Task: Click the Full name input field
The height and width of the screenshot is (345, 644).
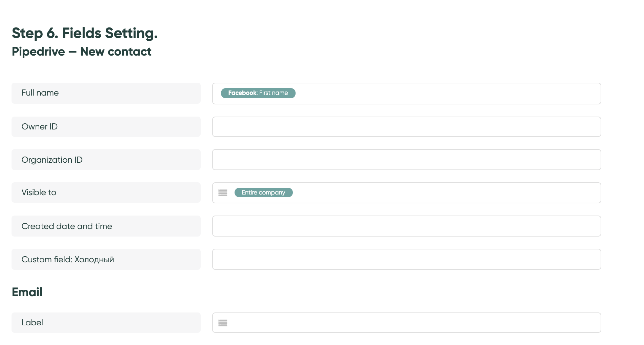Action: pyautogui.click(x=406, y=94)
